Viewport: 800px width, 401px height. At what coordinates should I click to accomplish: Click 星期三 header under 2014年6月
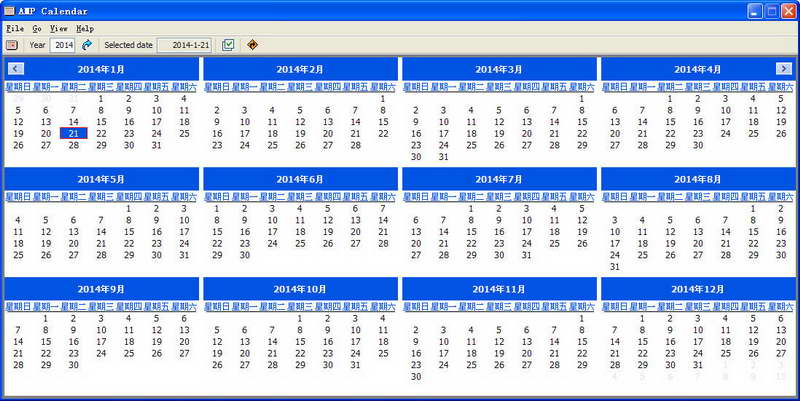coord(300,197)
